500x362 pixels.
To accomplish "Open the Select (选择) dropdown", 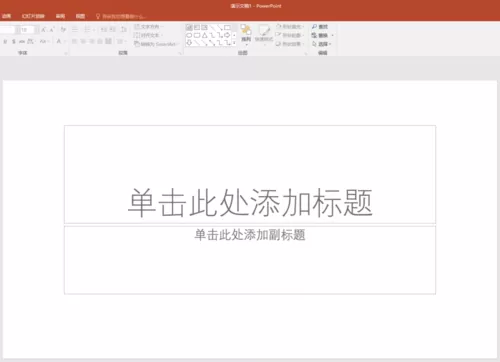I will pos(322,44).
